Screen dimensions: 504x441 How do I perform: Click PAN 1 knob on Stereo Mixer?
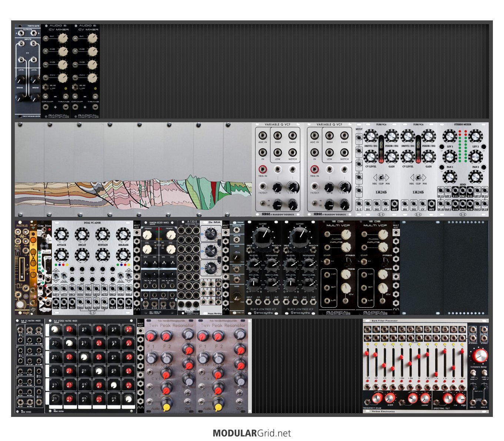pyautogui.click(x=450, y=157)
